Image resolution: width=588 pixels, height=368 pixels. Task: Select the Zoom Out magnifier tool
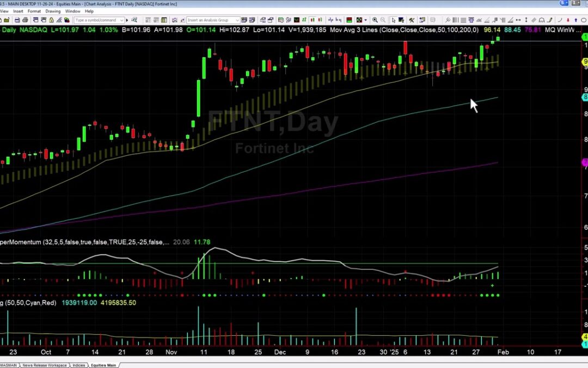(382, 20)
